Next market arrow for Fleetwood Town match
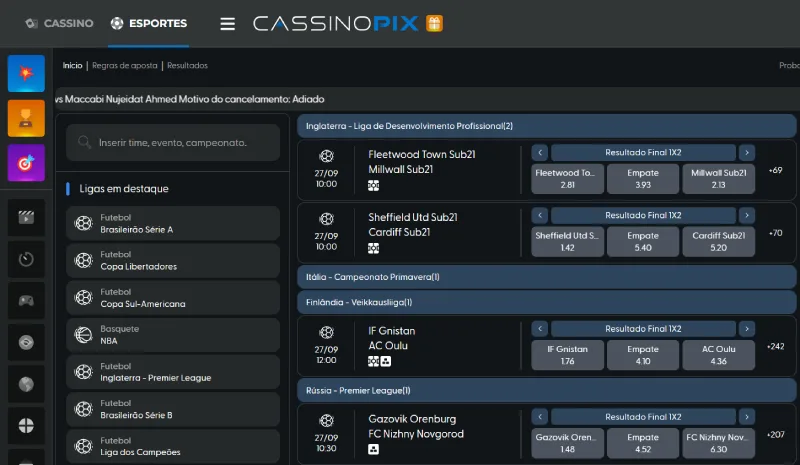 pyautogui.click(x=747, y=153)
